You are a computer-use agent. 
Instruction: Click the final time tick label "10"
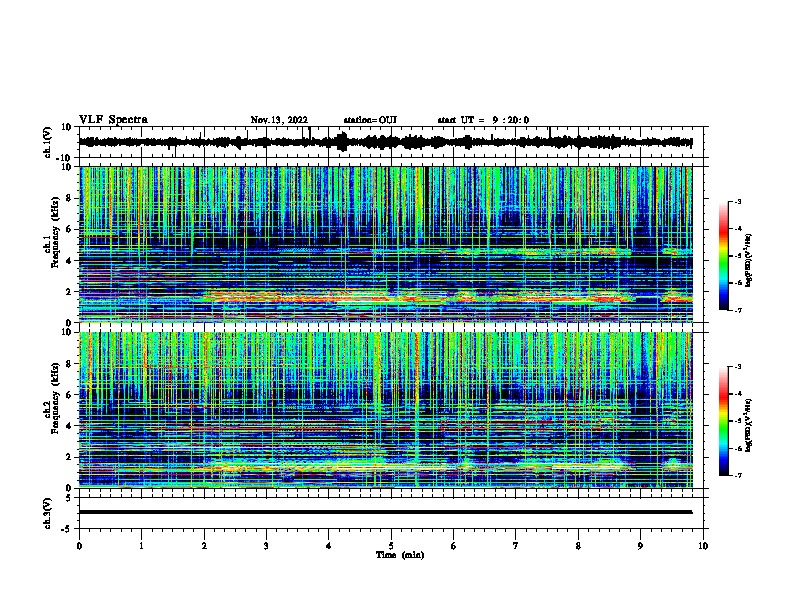(x=703, y=546)
